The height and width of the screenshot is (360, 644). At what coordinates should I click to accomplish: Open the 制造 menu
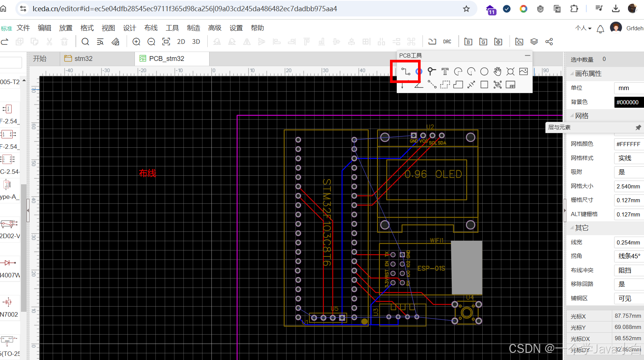coord(193,28)
